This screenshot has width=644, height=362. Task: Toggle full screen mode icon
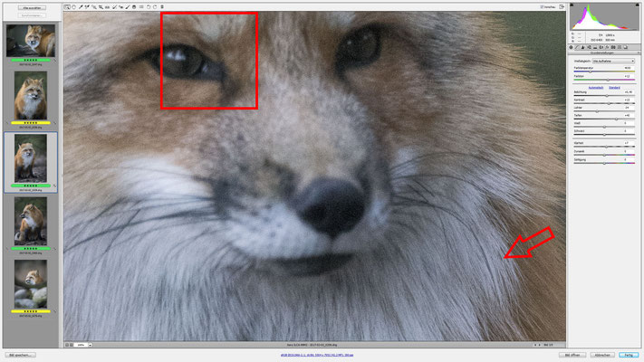click(562, 7)
